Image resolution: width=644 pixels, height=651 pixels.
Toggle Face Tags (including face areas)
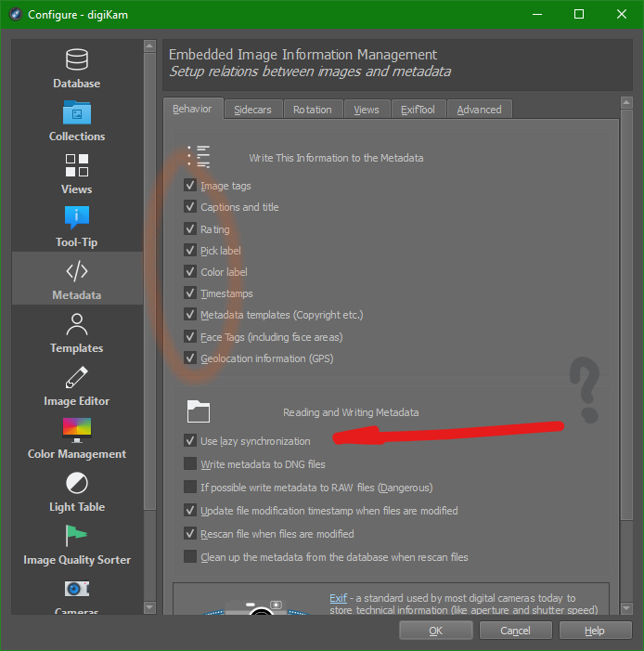[x=190, y=337]
